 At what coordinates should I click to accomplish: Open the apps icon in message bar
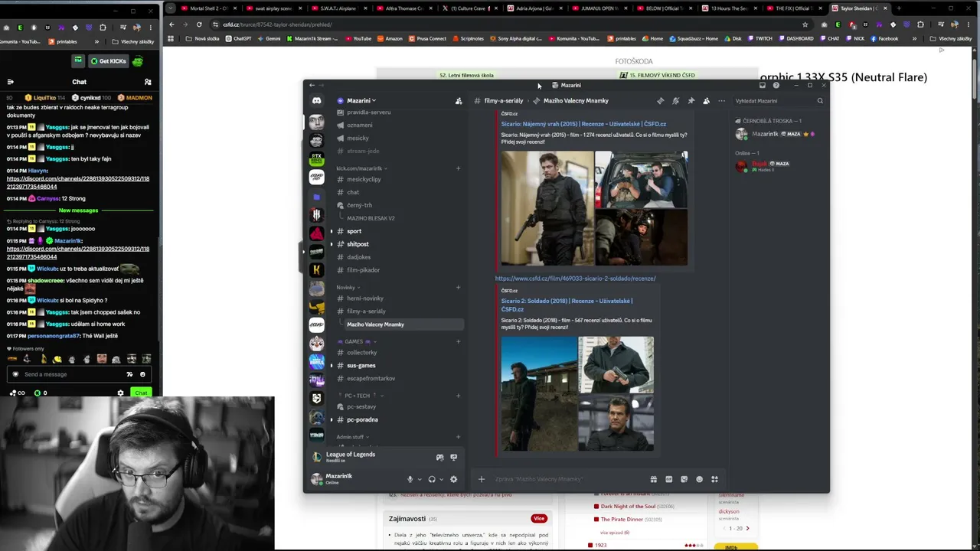tap(714, 479)
